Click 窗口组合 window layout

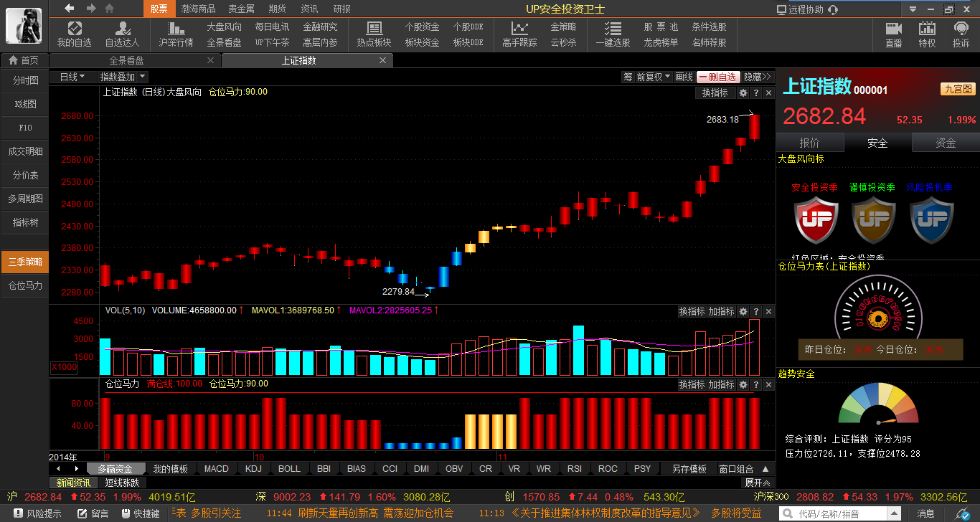click(x=736, y=469)
